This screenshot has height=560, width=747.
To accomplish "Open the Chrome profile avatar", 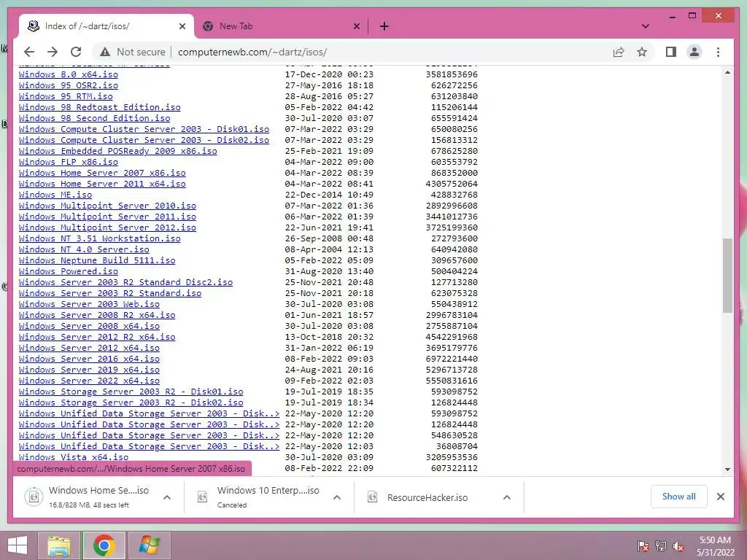I will 694,52.
